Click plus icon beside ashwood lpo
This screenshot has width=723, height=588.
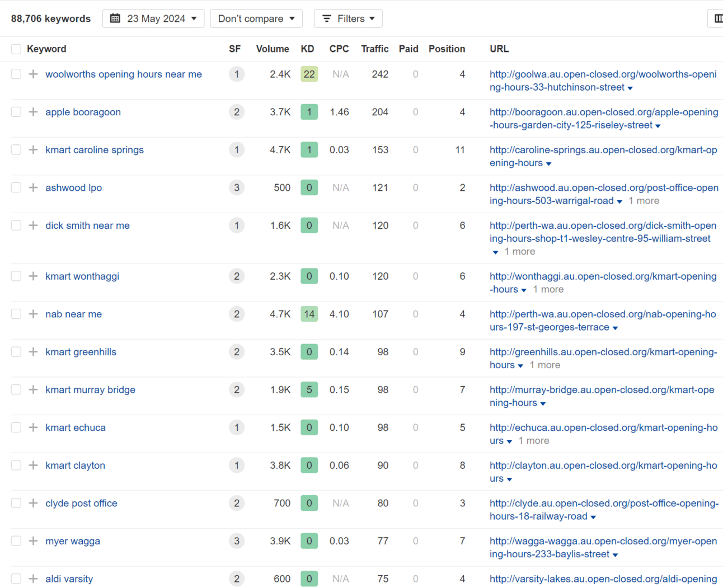34,187
